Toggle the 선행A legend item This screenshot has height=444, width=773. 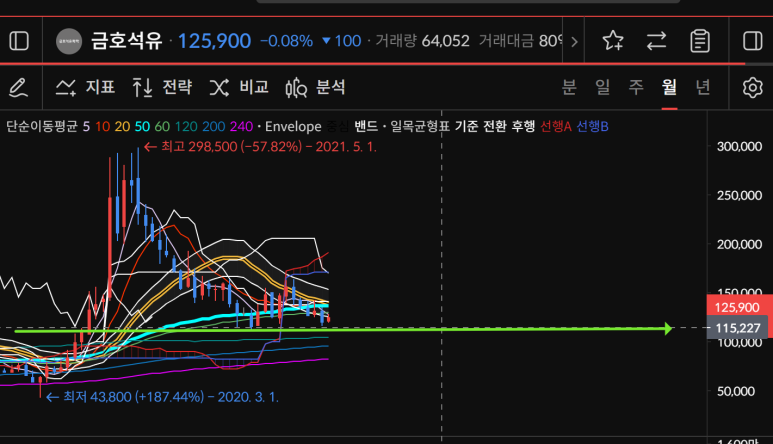(x=556, y=127)
